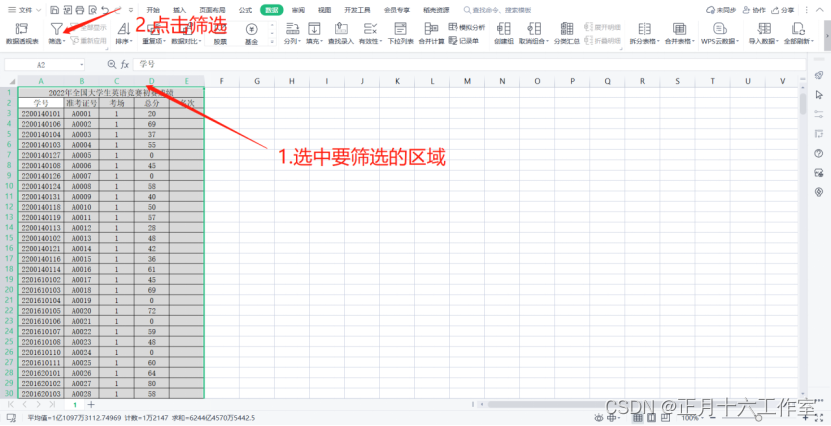Click the horizontal scrollbar at the bottom
Screen dimensions: 831x426
(x=625, y=405)
